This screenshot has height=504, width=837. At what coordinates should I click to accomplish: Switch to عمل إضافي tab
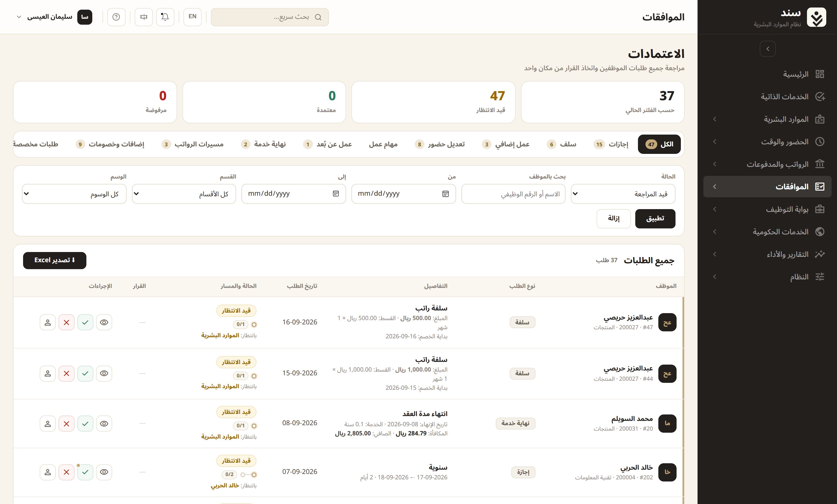coord(505,144)
